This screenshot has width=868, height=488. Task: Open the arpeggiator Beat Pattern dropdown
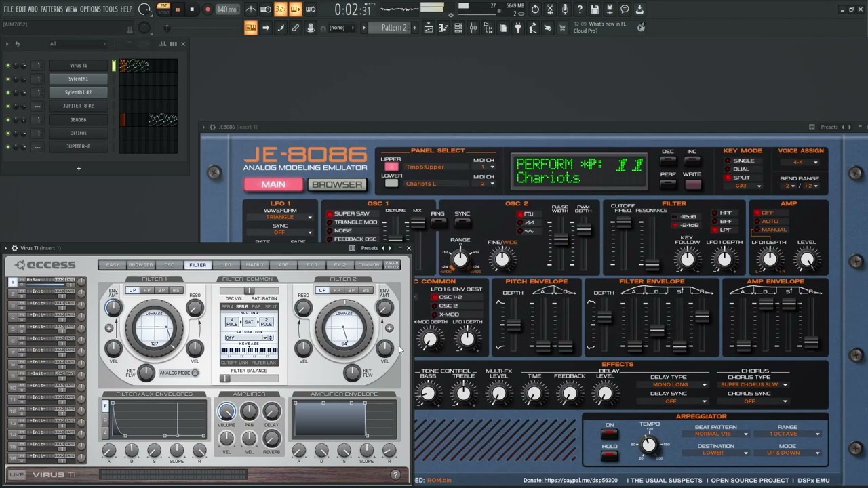[715, 434]
